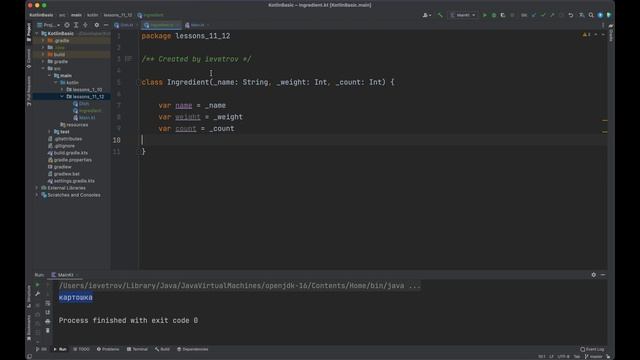Image resolution: width=640 pixels, height=360 pixels.
Task: Click lessons_11_12 breadcrumb in navigation bar
Action: (x=118, y=15)
